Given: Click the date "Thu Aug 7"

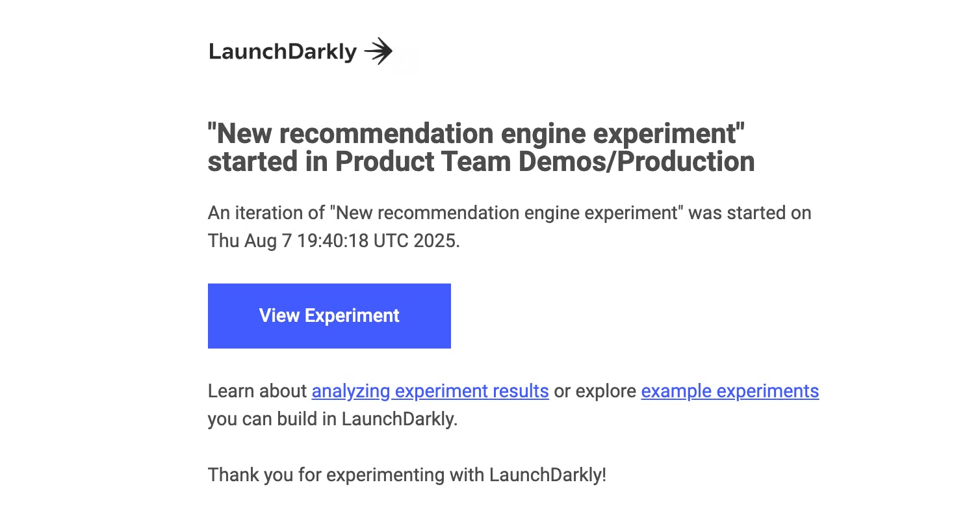Looking at the screenshot, I should tap(250, 241).
